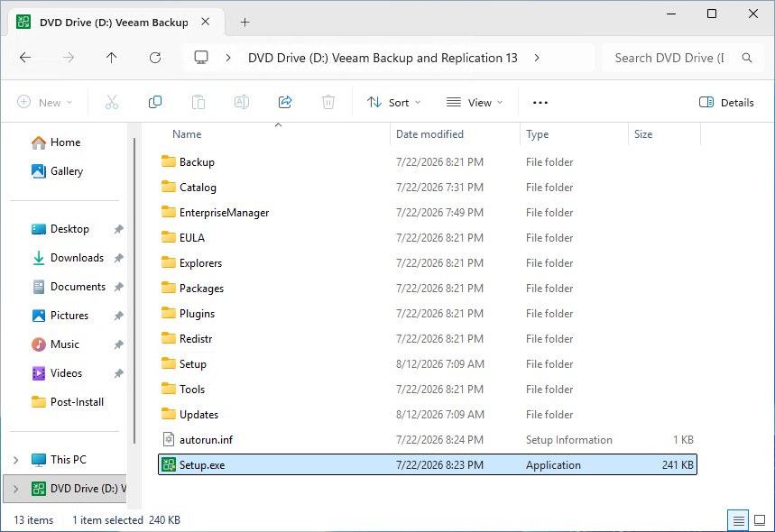The image size is (775, 532).
Task: Sort by Type column header
Action: click(537, 133)
